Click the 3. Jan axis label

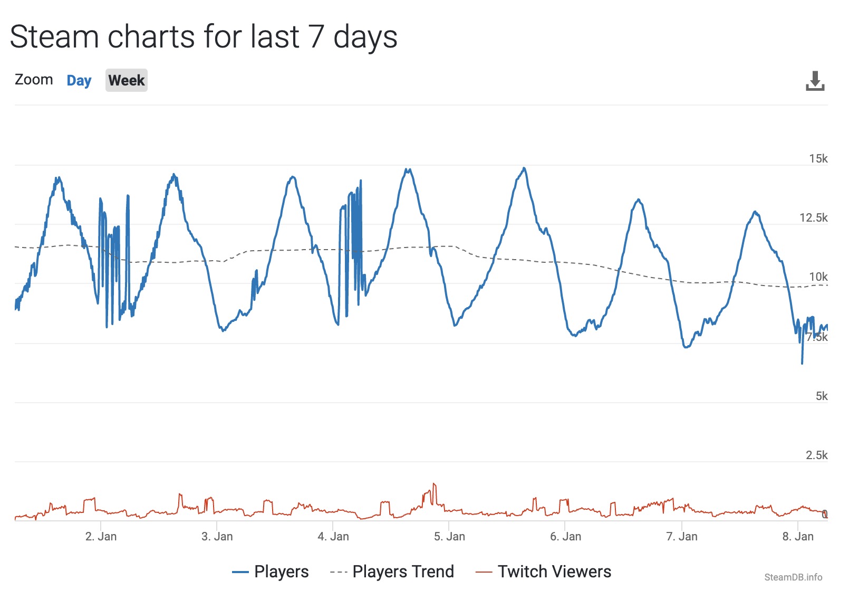(217, 537)
